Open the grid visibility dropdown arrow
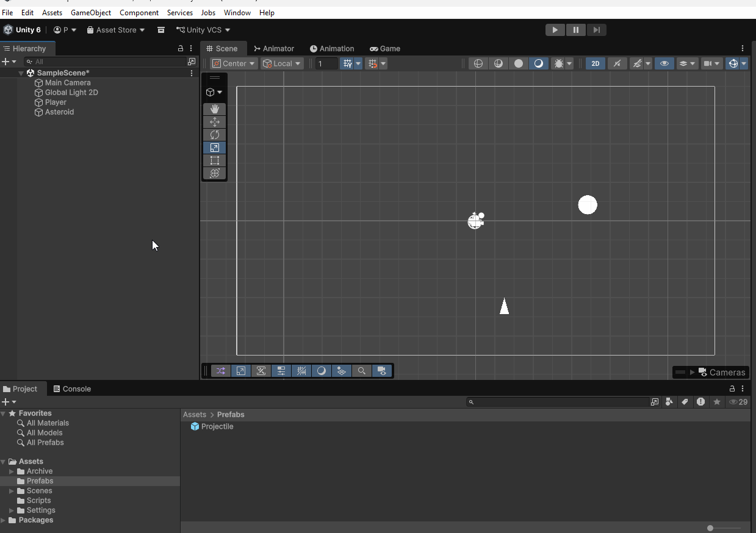Image resolution: width=756 pixels, height=533 pixels. [x=358, y=63]
